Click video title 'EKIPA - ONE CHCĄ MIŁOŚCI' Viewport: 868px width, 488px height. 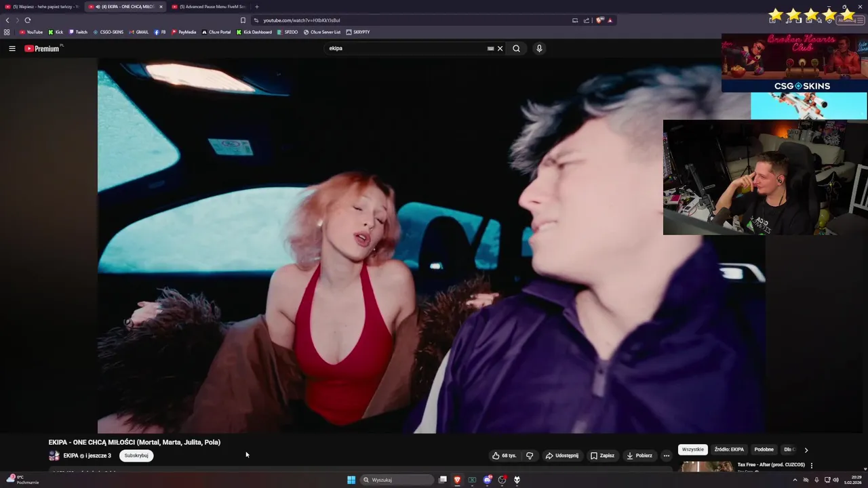(x=134, y=442)
